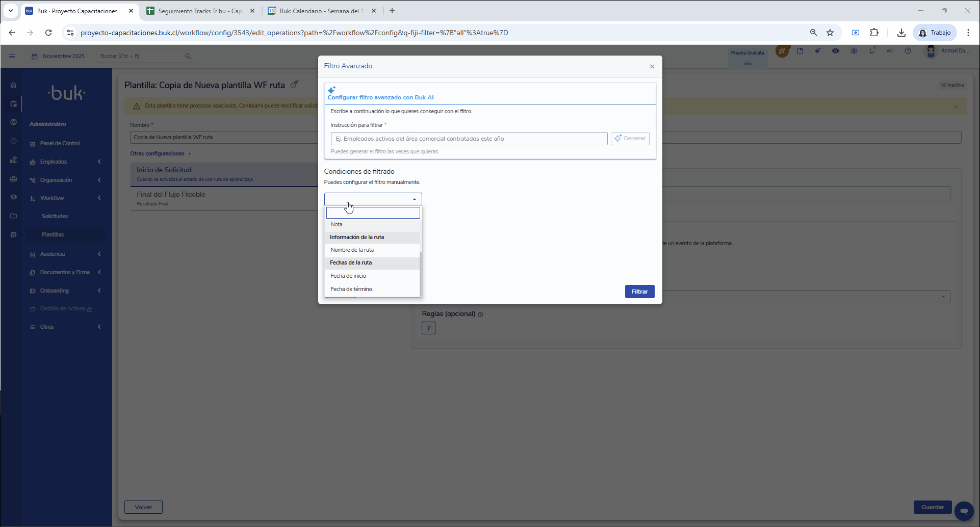Click the Buk AI sparkles icon
The height and width of the screenshot is (527, 980).
point(818,51)
